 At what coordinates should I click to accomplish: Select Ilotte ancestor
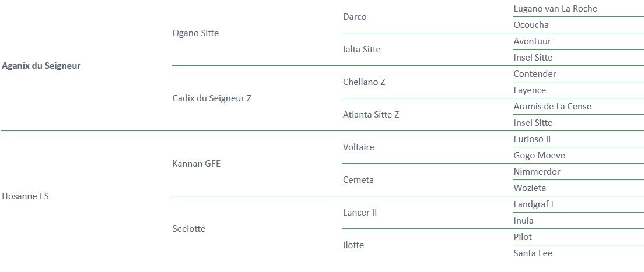tap(353, 245)
